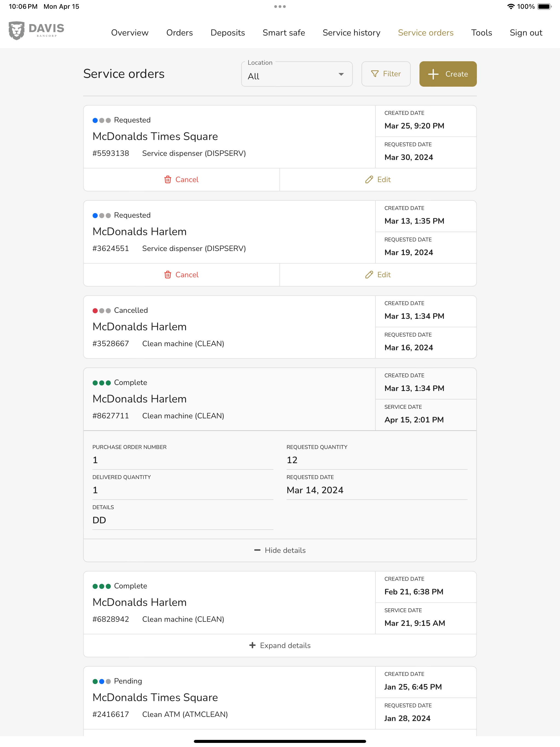Screen dimensions: 560x747
Task: Open the Orders tab
Action: pos(179,33)
